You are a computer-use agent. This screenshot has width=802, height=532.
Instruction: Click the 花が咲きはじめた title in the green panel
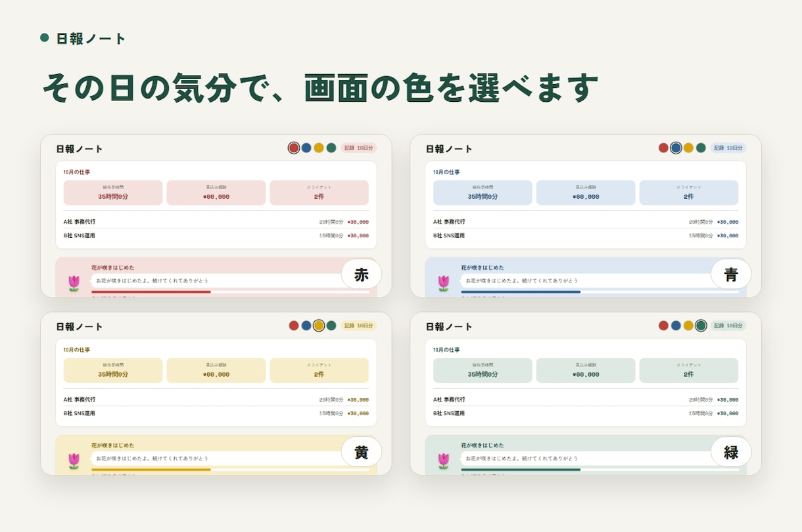pyautogui.click(x=483, y=445)
